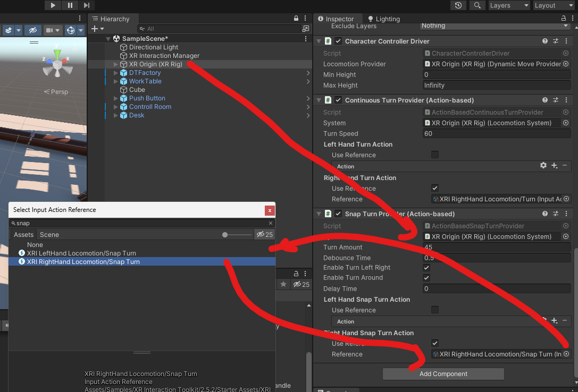This screenshot has height=392, width=578.
Task: Open the Undo History icon
Action: 458,5
